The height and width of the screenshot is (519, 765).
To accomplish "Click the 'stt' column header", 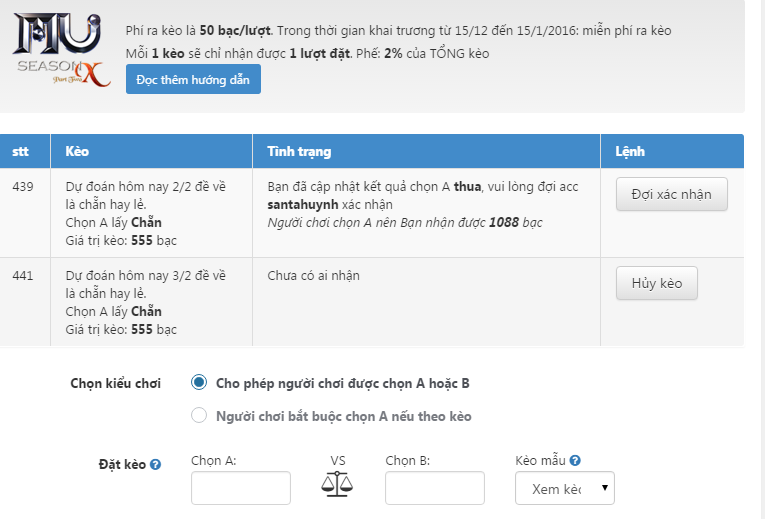I will coord(21,152).
